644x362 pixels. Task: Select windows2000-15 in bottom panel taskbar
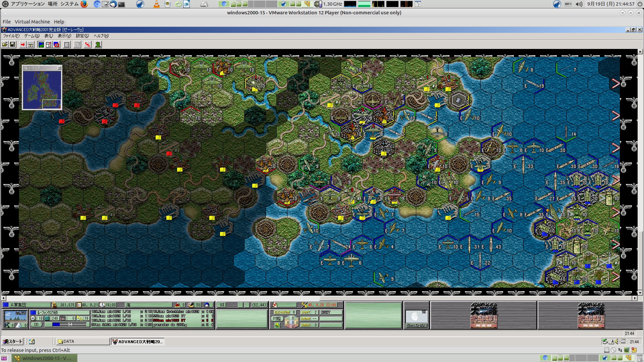point(45,358)
